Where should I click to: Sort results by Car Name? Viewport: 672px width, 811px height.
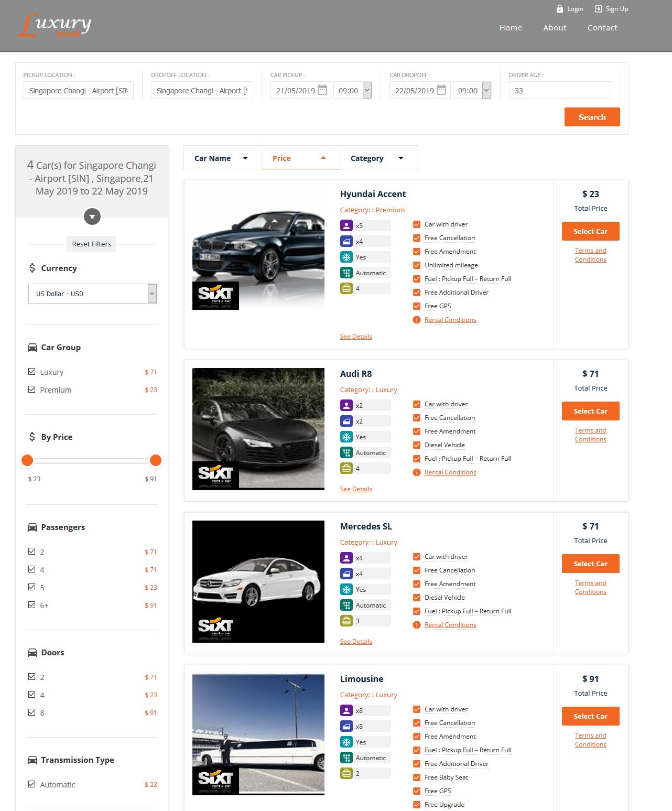click(222, 158)
